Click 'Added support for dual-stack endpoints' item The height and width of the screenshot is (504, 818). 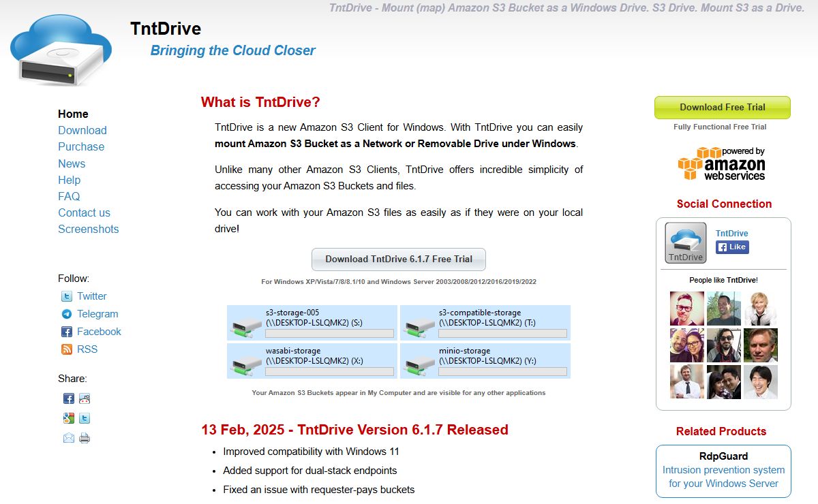click(309, 471)
